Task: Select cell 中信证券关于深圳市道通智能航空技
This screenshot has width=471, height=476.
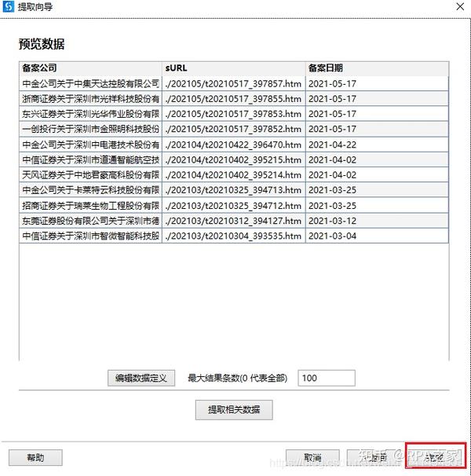Action: (90, 159)
